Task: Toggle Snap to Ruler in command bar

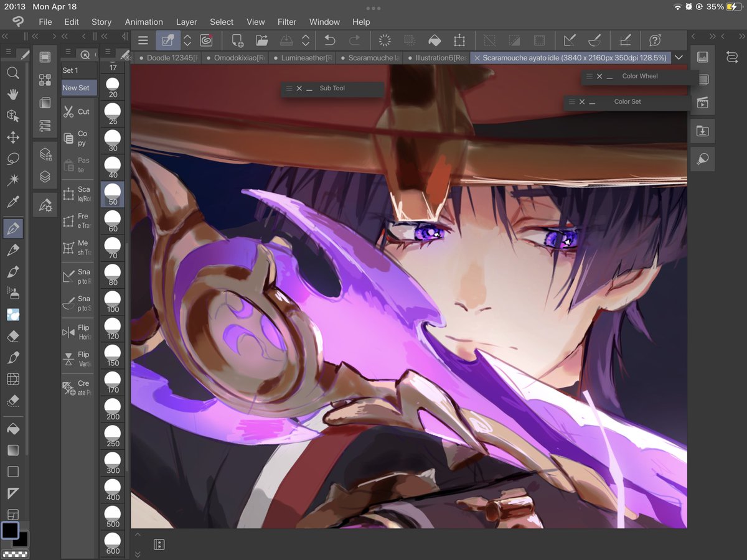Action: 570,40
